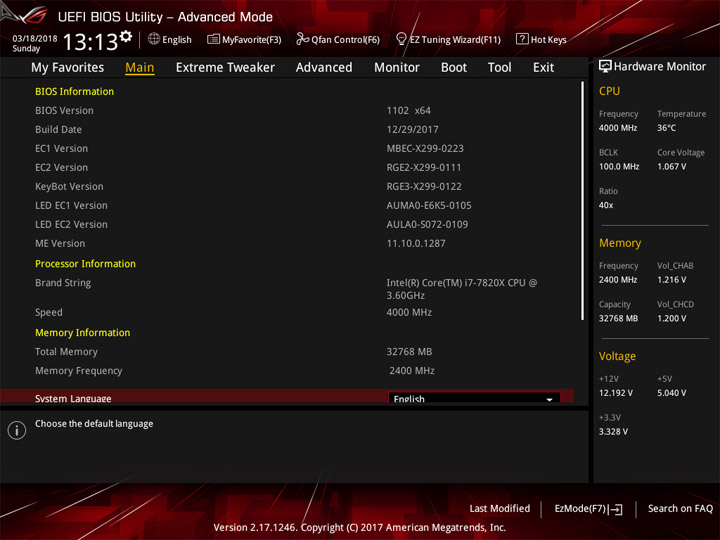Click the Vol_CHAB 1.216 V reading

coord(672,280)
